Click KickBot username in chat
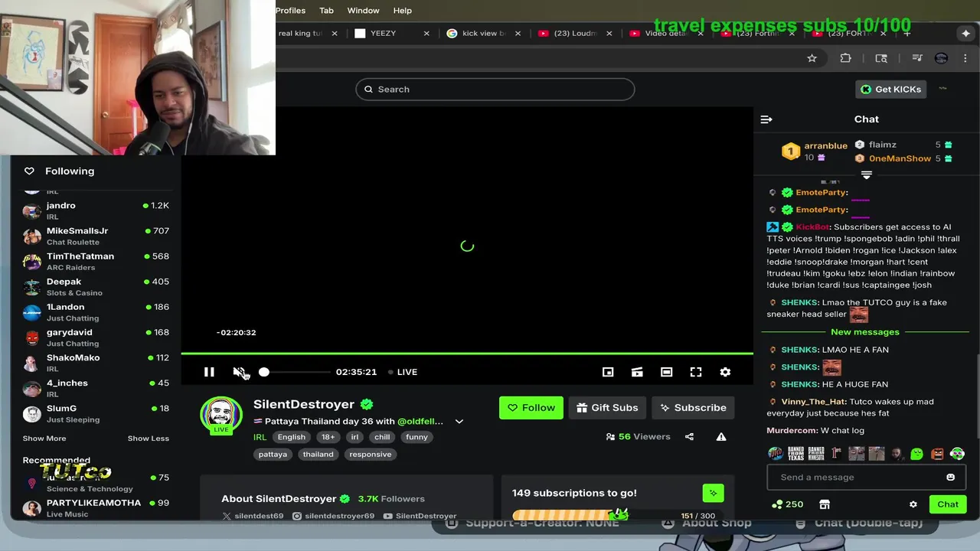The image size is (980, 551). [812, 227]
